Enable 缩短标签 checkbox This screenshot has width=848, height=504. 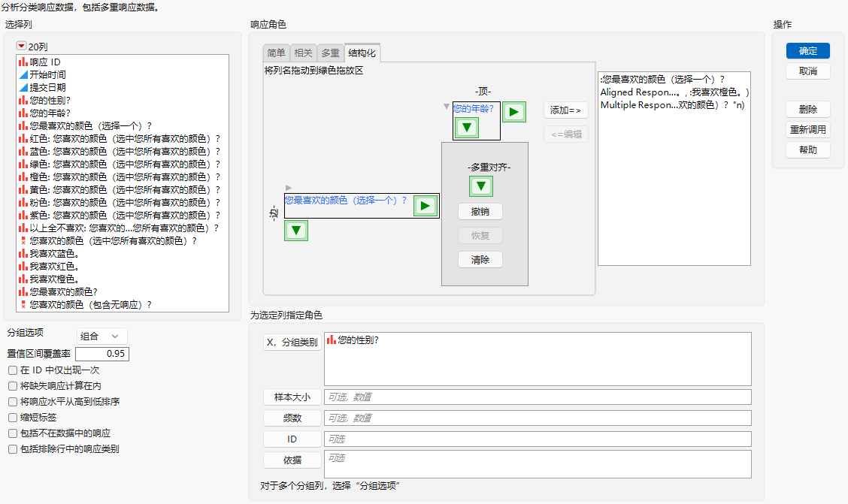13,418
